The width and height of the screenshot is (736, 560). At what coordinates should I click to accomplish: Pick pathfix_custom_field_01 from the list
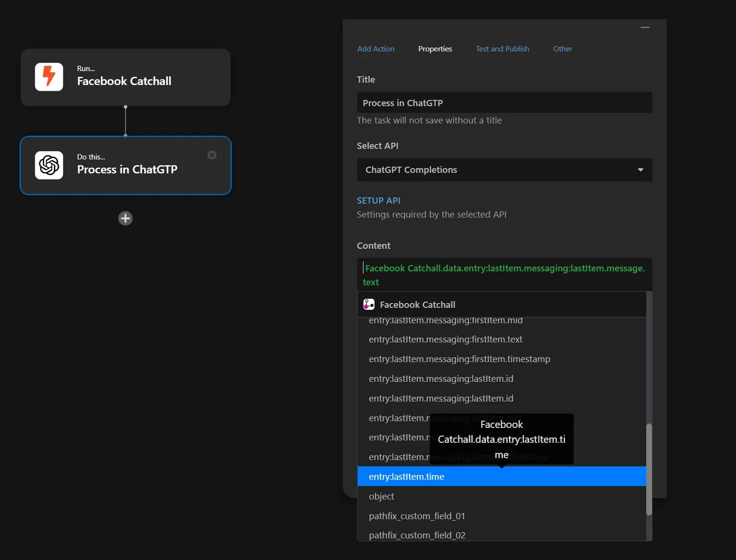502,516
